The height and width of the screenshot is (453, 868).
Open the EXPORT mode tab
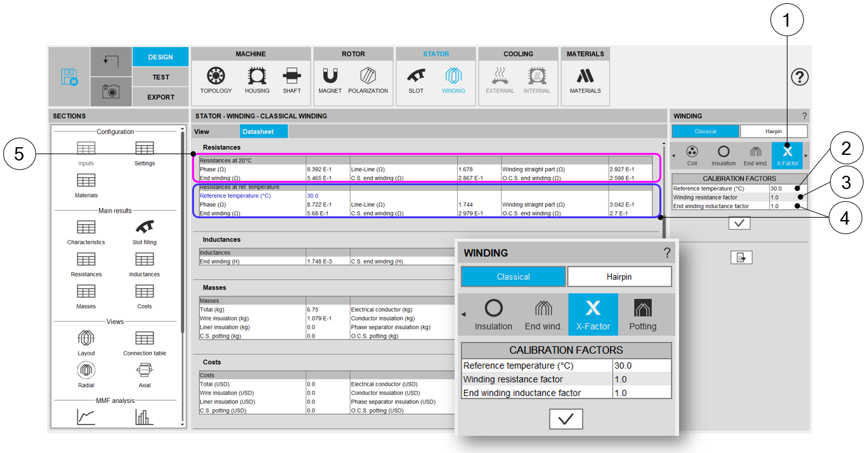pos(160,97)
